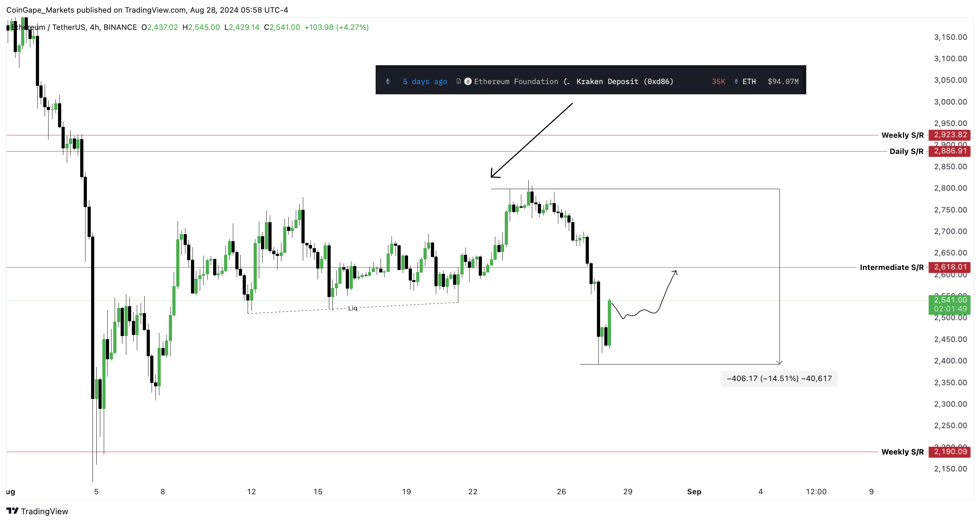The image size is (980, 522).
Task: Click the 'Daily S/R' text label
Action: tap(906, 151)
